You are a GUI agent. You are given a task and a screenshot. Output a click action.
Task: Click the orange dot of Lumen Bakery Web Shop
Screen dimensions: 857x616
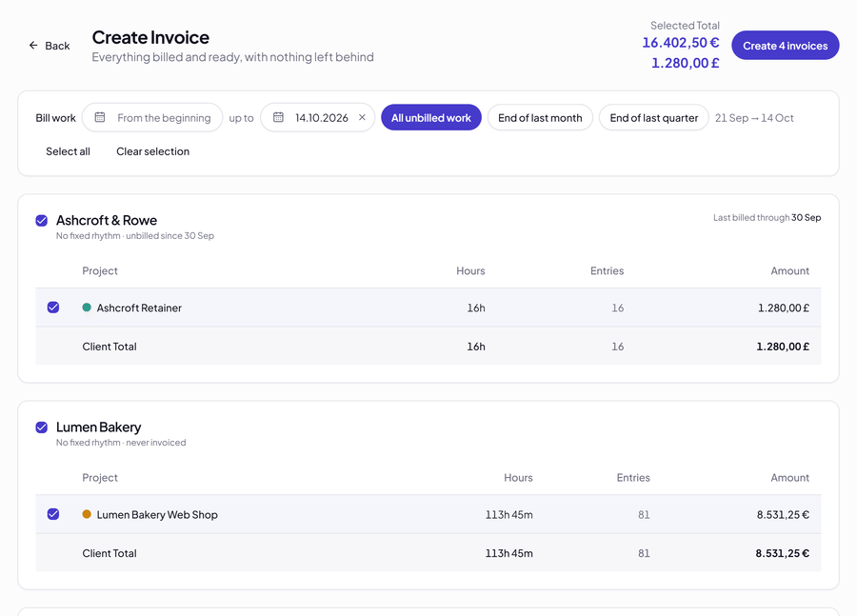point(87,514)
